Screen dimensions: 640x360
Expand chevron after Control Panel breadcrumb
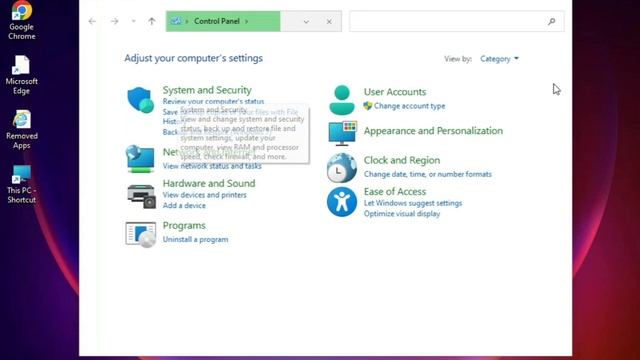(247, 21)
